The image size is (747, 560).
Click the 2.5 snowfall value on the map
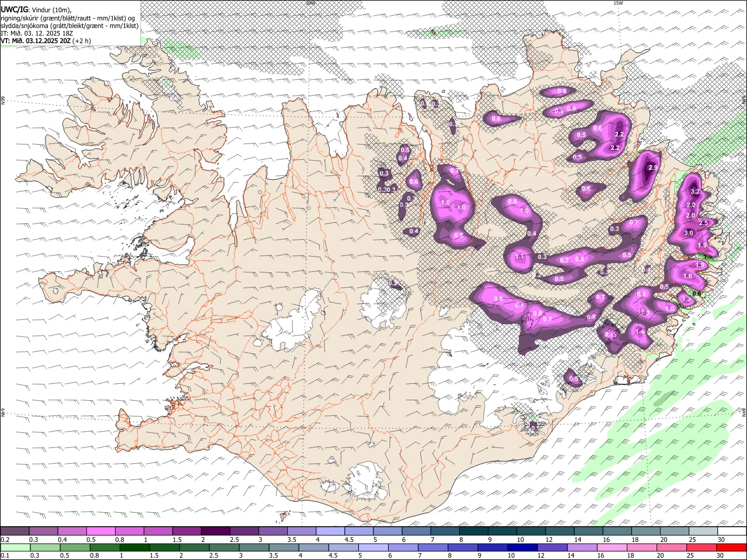(703, 223)
